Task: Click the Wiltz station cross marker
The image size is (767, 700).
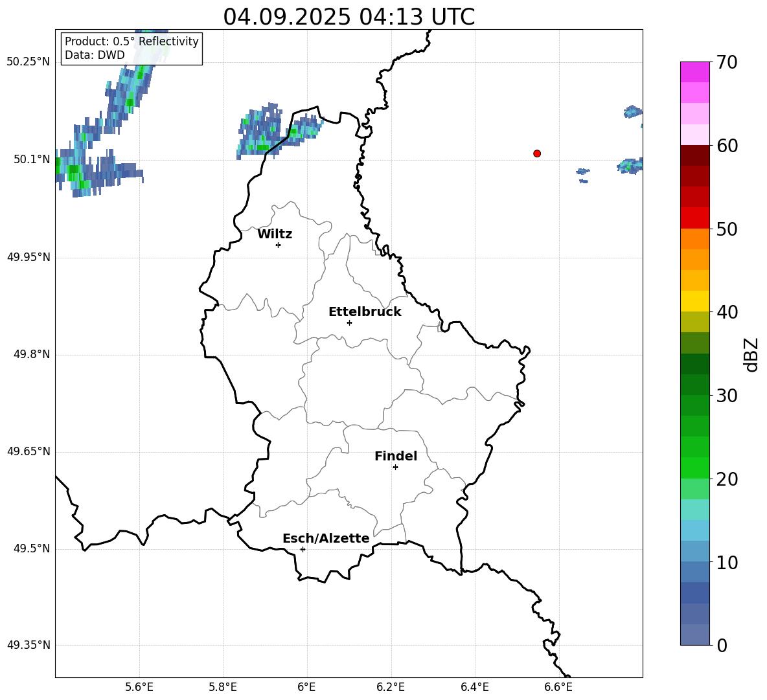Action: 278,245
